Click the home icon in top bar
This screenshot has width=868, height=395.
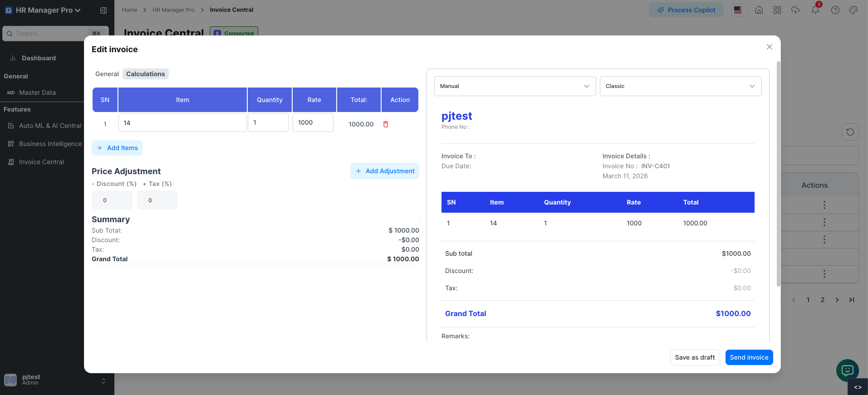[759, 10]
